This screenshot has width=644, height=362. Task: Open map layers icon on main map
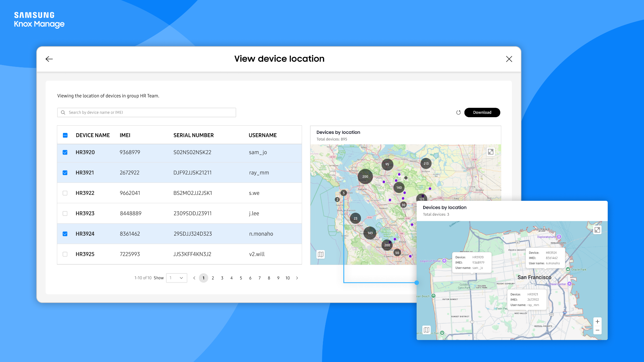tap(320, 254)
